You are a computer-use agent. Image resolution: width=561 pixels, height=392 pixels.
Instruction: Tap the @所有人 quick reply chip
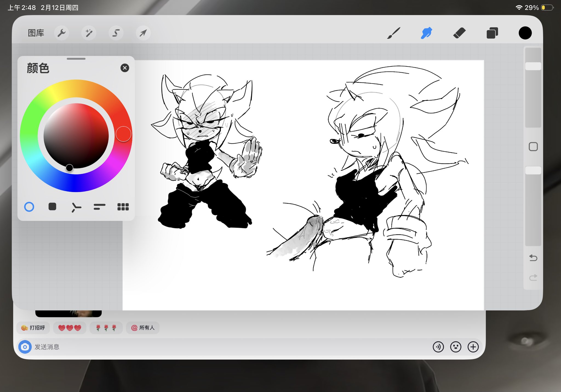143,328
